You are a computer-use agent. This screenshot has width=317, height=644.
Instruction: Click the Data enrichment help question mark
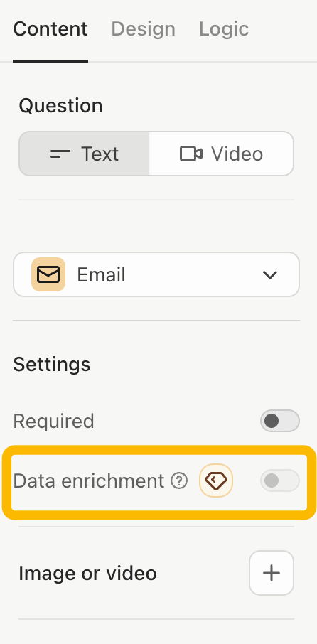click(x=179, y=481)
